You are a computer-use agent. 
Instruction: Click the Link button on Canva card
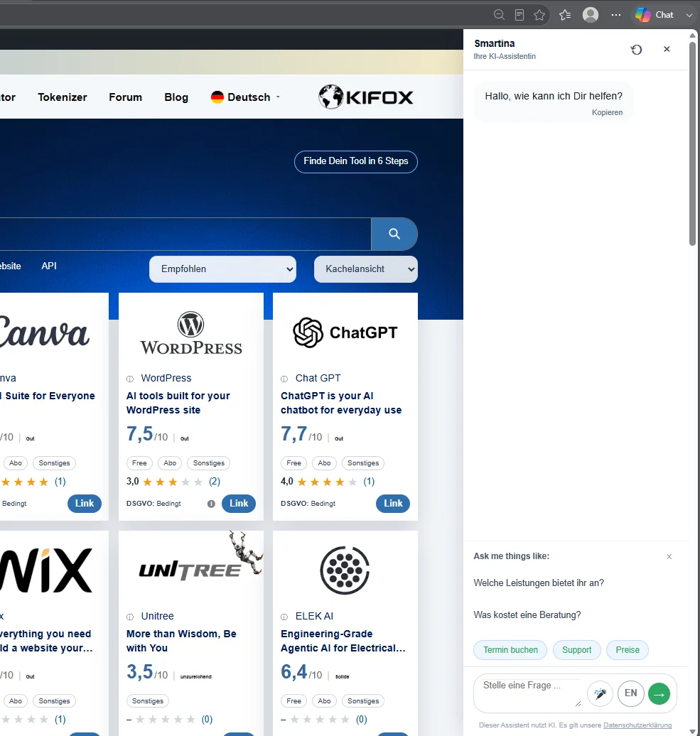point(85,504)
